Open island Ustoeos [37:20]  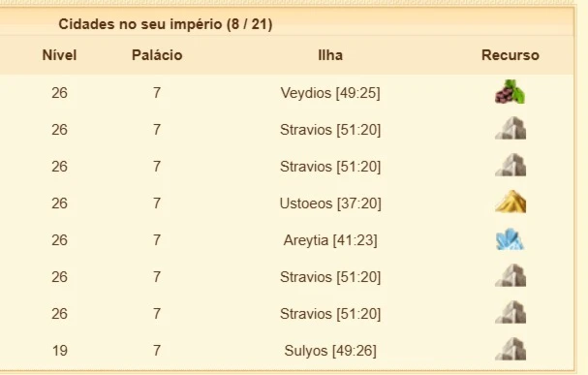tap(330, 203)
